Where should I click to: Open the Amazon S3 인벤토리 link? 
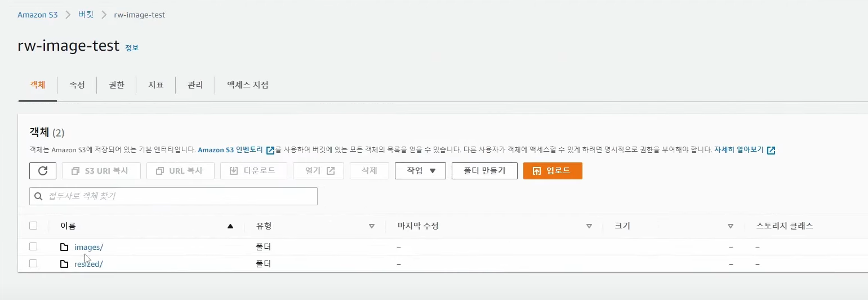pos(230,150)
